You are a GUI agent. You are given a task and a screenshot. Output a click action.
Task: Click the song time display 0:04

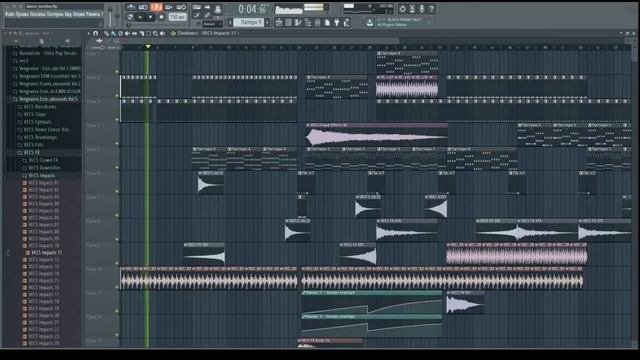click(252, 9)
